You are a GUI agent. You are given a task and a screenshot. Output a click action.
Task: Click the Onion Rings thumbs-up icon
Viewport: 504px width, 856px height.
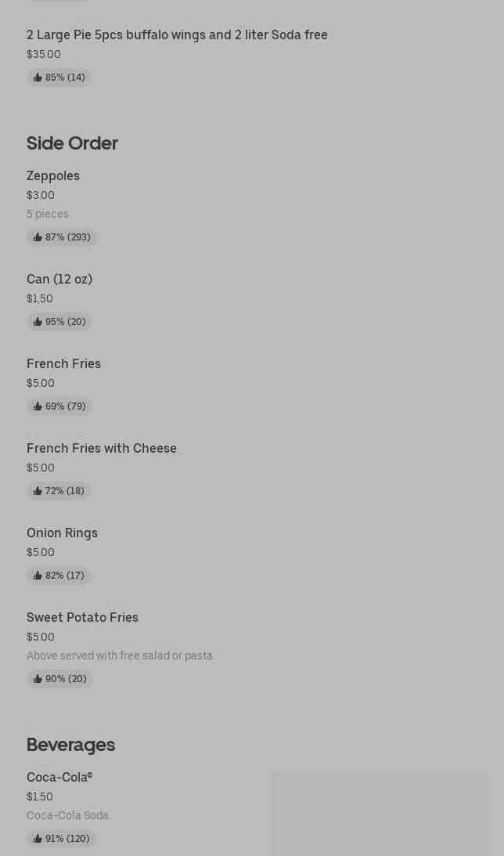click(x=38, y=576)
